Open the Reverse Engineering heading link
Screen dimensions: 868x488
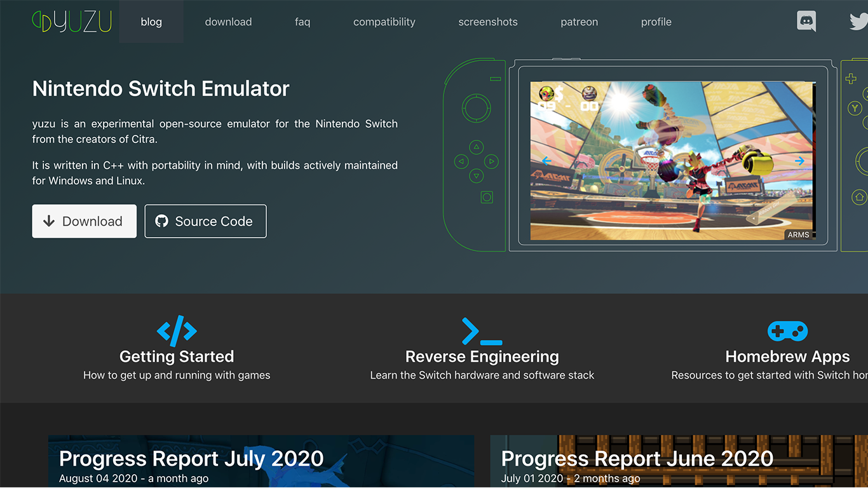(482, 356)
